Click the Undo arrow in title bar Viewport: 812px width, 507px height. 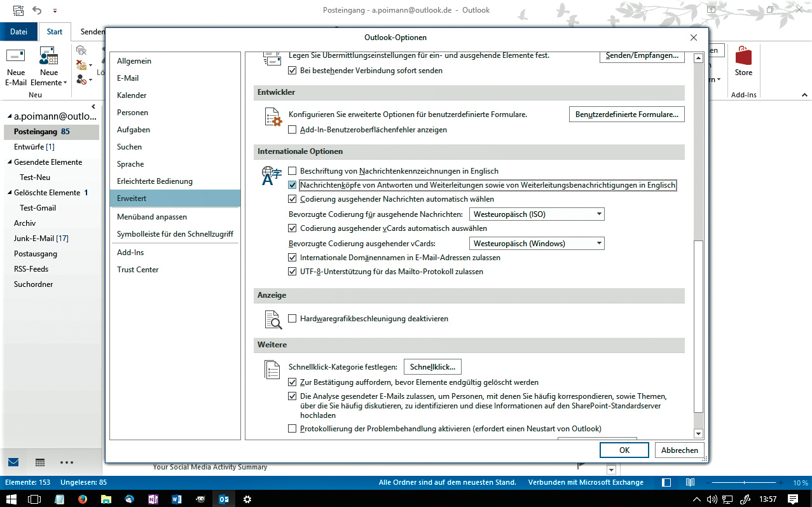[x=37, y=11]
